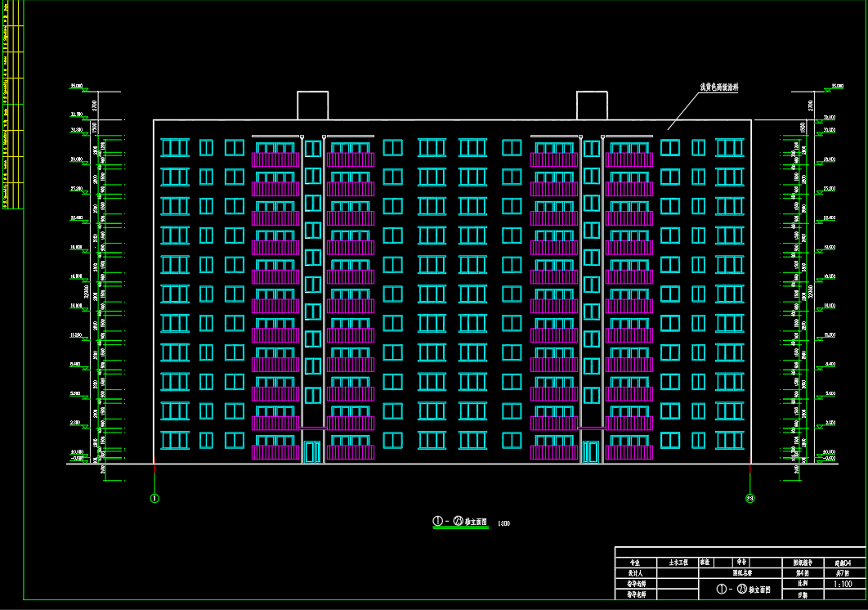Select the 土木工程 cell in the title block
Screen dimensions: 868x610
tap(678, 563)
